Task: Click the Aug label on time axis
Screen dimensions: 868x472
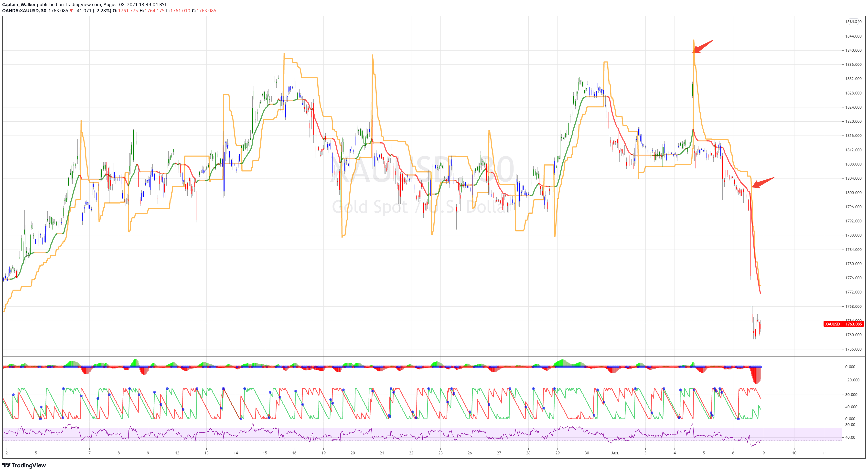Action: click(x=615, y=453)
